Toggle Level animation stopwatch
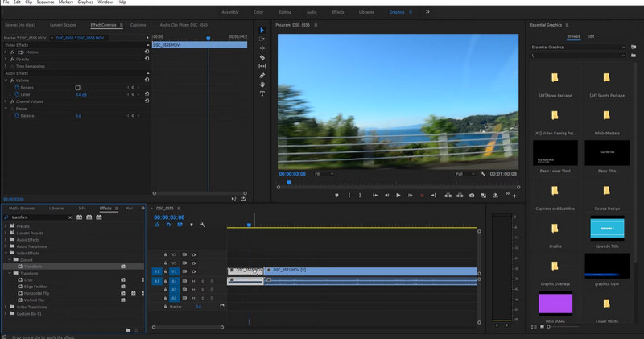Image resolution: width=644 pixels, height=339 pixels. (17, 94)
